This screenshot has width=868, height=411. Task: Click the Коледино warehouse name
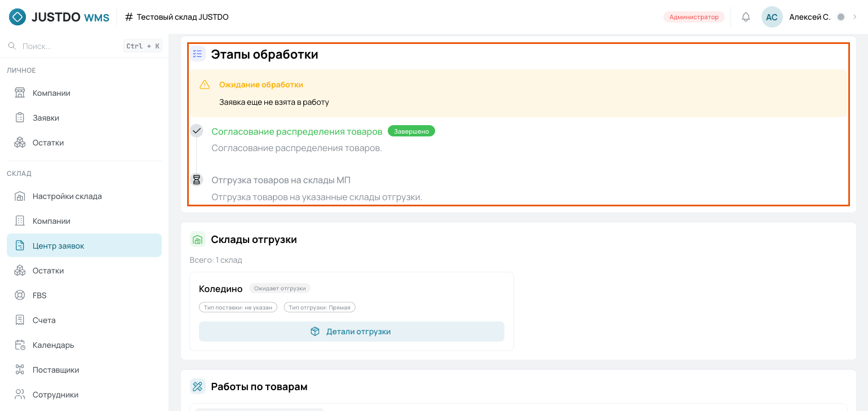(221, 289)
